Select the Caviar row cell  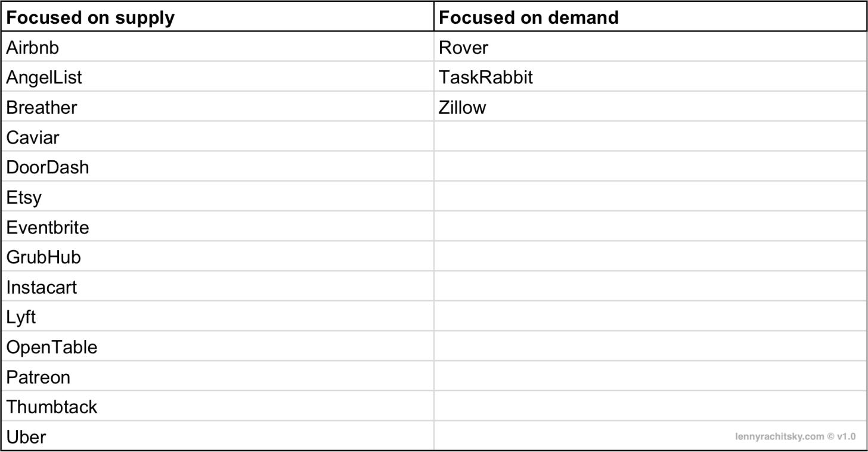pyautogui.click(x=217, y=136)
